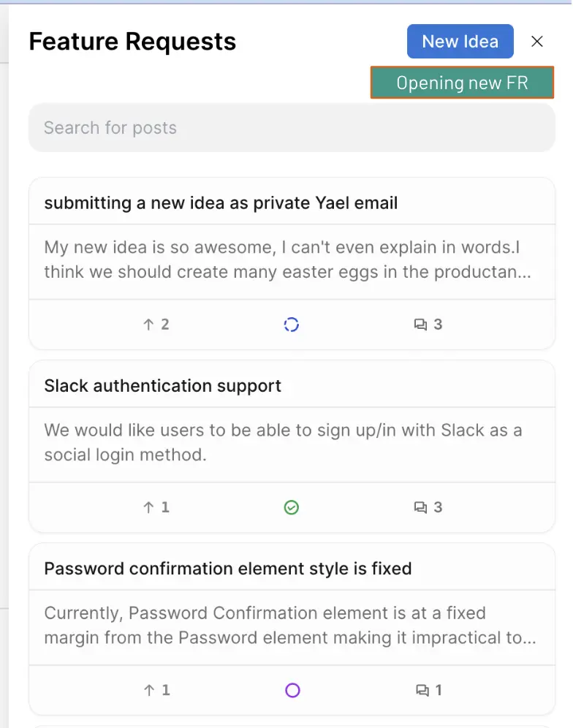Upvote the Slack authentication support idea
Image resolution: width=573 pixels, height=728 pixels.
(155, 507)
